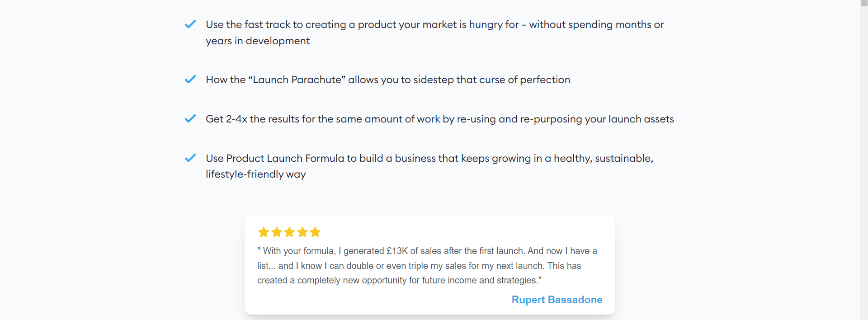Click the "Launch Parachute" quoted phrase
Viewport: 868px width, 320px height.
point(297,80)
